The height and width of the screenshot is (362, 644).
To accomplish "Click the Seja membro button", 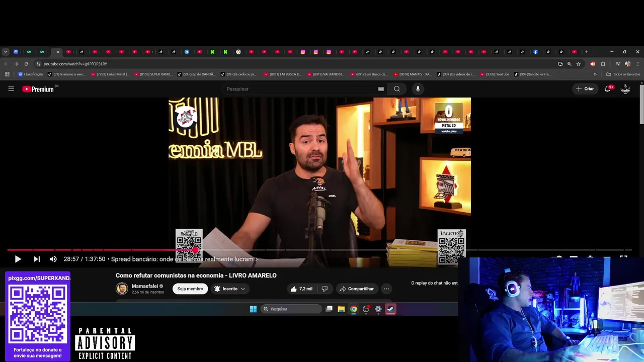I will coord(190,289).
